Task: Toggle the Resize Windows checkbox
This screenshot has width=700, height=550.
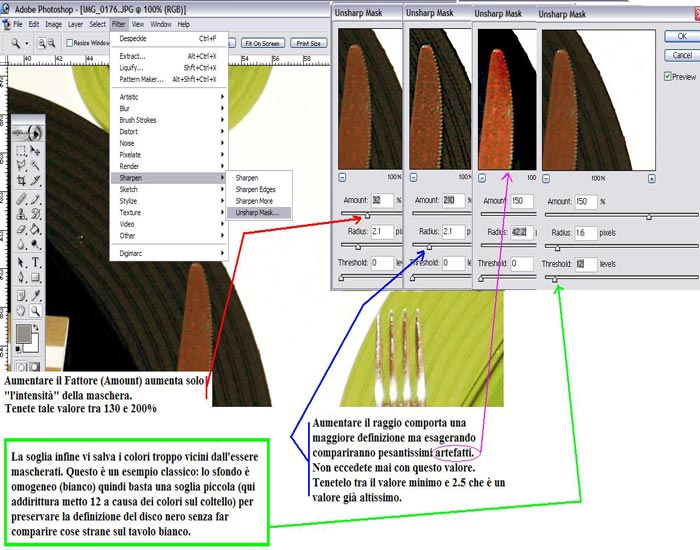Action: tap(69, 44)
